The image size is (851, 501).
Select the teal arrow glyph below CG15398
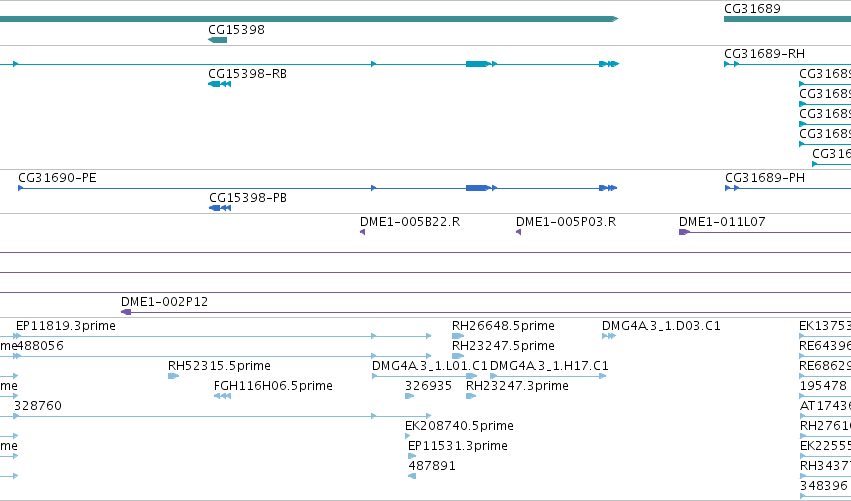click(x=218, y=40)
